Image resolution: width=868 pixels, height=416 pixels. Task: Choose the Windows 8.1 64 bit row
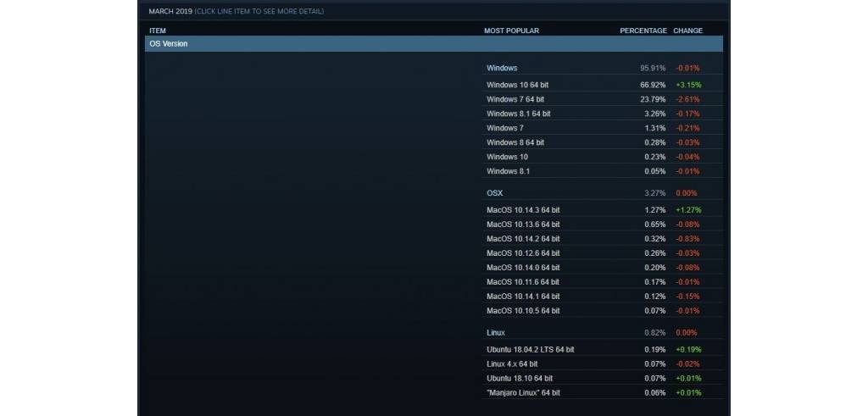click(x=602, y=114)
